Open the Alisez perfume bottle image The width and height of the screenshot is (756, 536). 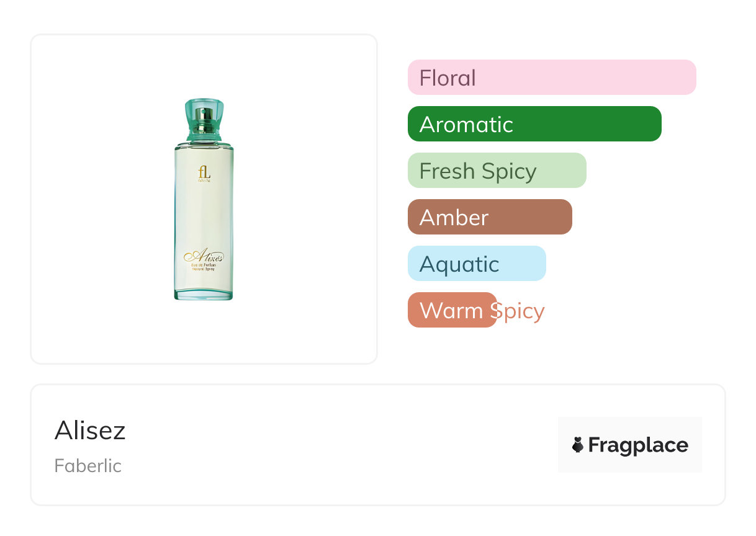(204, 199)
